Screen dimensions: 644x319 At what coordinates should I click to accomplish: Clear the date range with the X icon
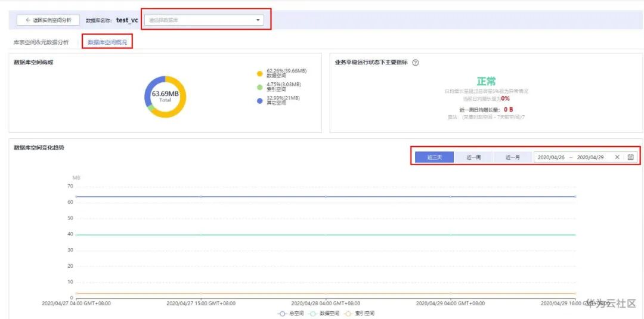click(617, 157)
